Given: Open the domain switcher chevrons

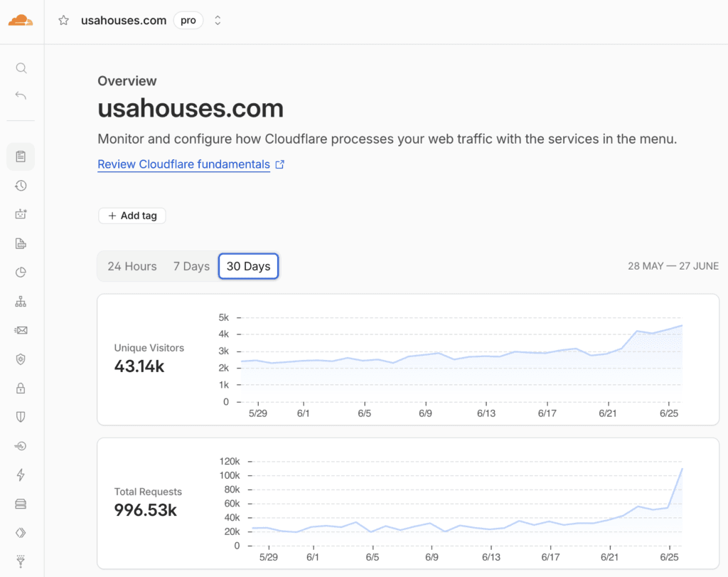Looking at the screenshot, I should [218, 21].
